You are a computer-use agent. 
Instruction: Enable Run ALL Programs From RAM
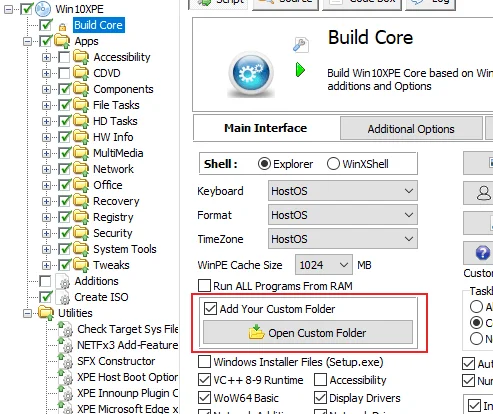click(x=204, y=286)
